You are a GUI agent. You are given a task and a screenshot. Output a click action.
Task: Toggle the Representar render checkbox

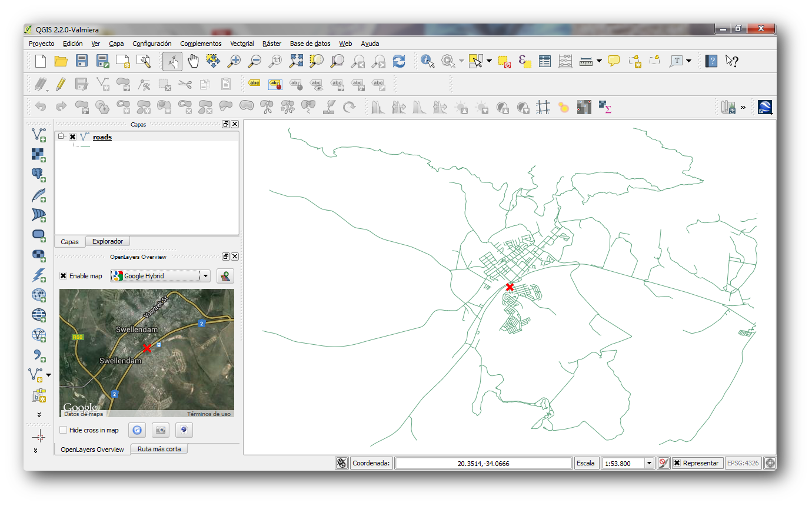677,463
